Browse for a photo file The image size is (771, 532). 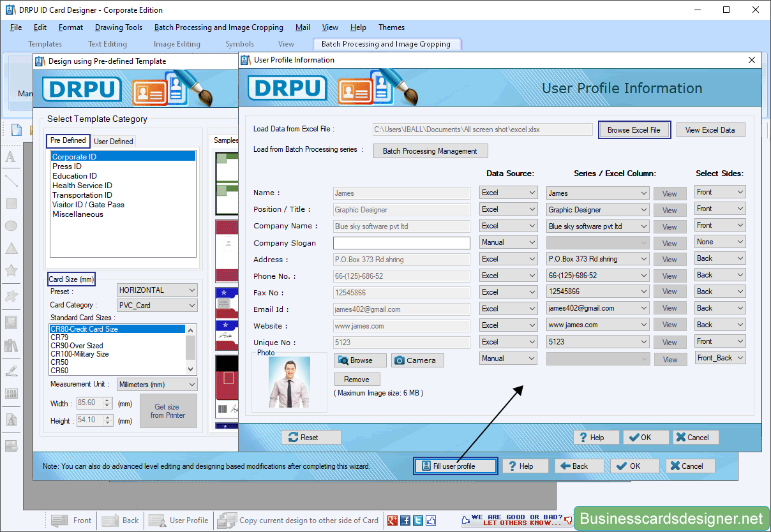360,360
